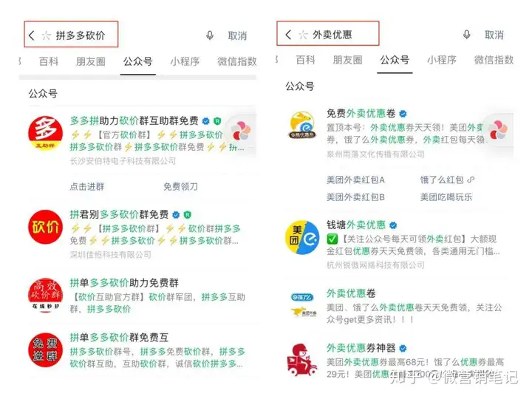Select 百科 tab in left panel
532x399 pixels.
[x=49, y=61]
